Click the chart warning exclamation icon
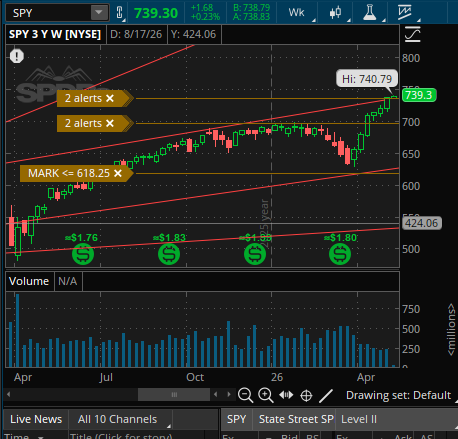 coord(17,56)
